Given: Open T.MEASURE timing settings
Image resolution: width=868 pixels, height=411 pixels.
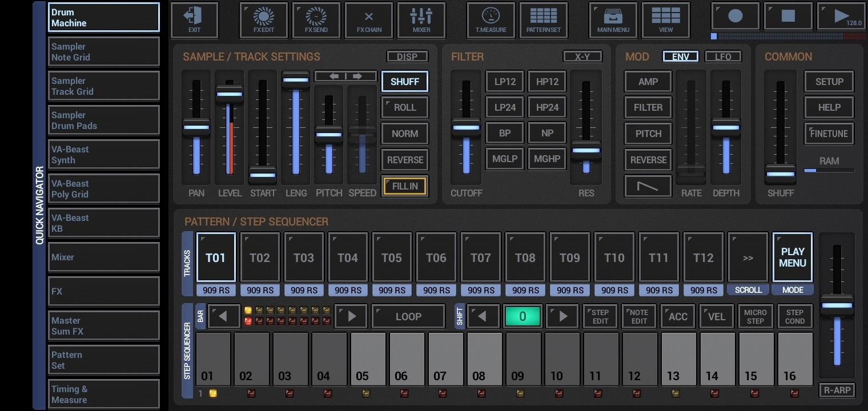Looking at the screenshot, I should [x=491, y=20].
